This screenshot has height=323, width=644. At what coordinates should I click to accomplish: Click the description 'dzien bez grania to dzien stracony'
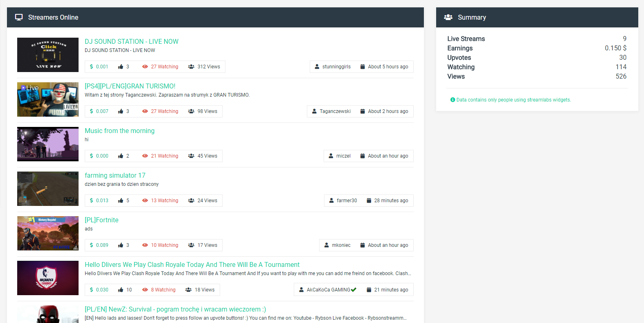tap(122, 184)
